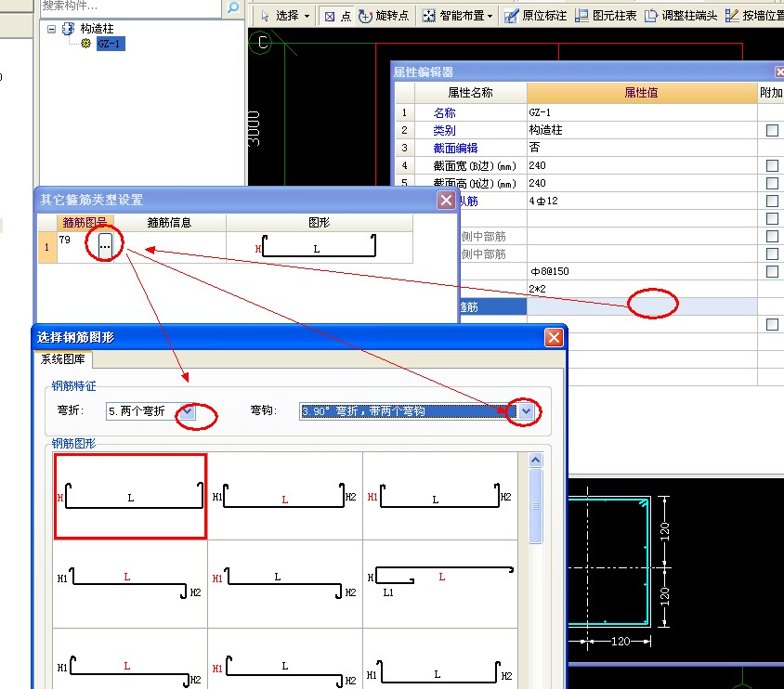Open the 弯折 dropdown

coord(187,411)
